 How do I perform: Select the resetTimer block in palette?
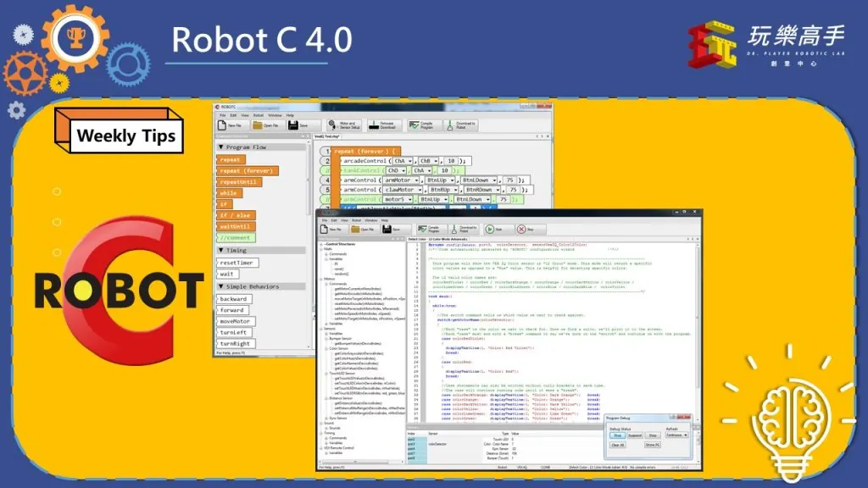(x=237, y=263)
